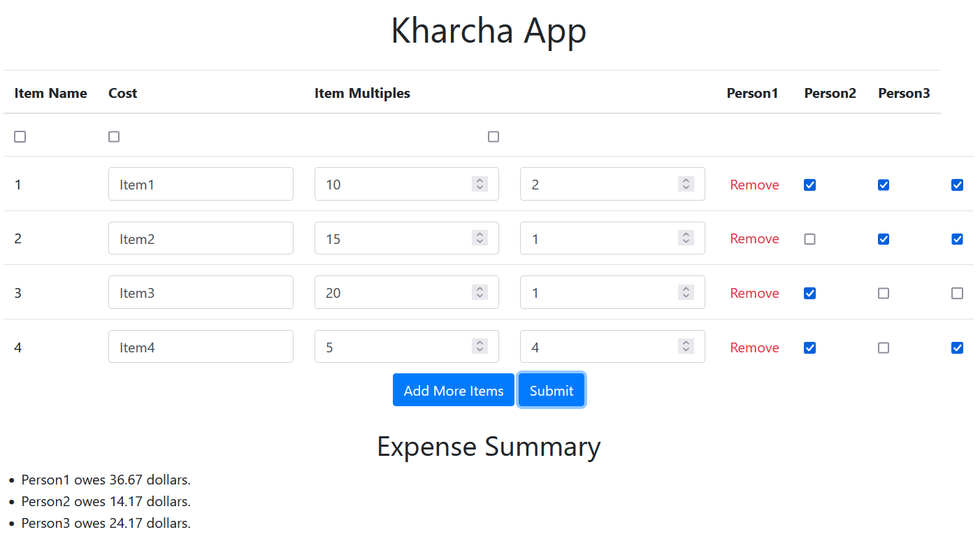The image size is (980, 553).
Task: Uncheck Person3 for Item4
Action: coord(957,347)
